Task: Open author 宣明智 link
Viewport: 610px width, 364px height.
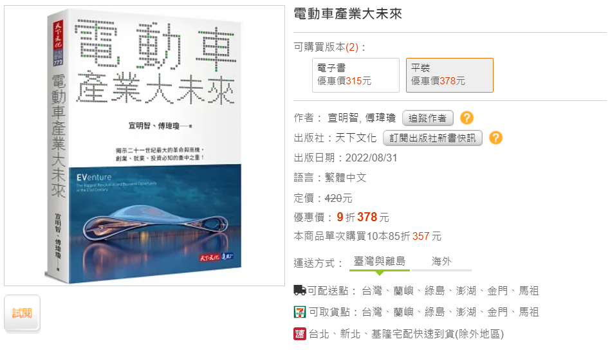Action: pos(343,118)
